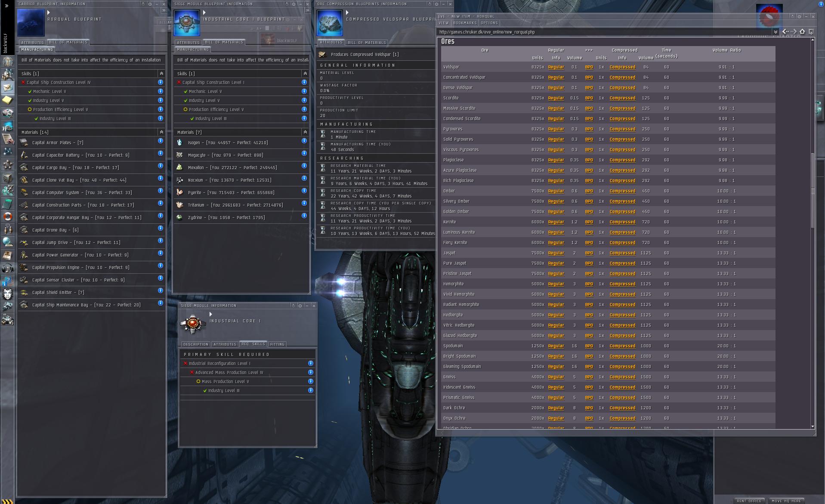Click the Compressed Veldspar Blueprint thumbnail image

tap(330, 22)
